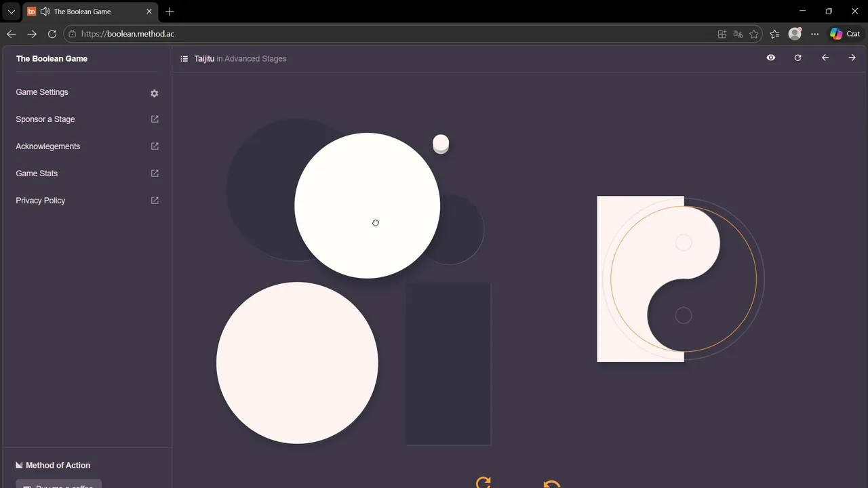Click the external link icon for Privacy Policy
The image size is (868, 488).
pos(155,201)
